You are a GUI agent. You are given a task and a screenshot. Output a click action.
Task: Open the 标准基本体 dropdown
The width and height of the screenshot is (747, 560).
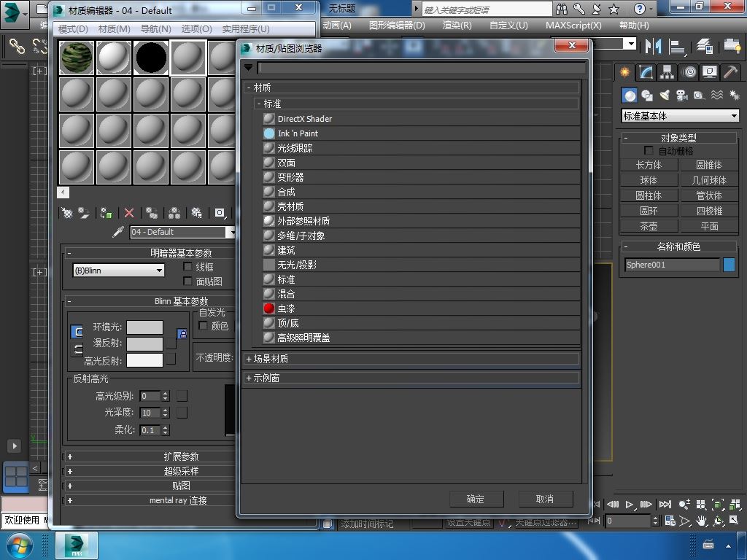[x=681, y=116]
